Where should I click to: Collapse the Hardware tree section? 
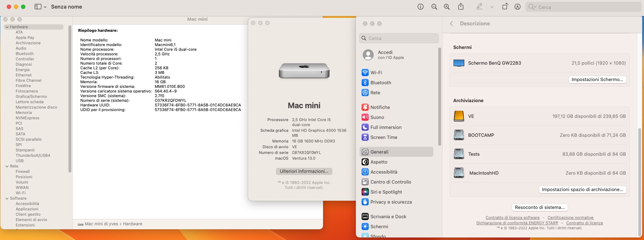point(7,27)
